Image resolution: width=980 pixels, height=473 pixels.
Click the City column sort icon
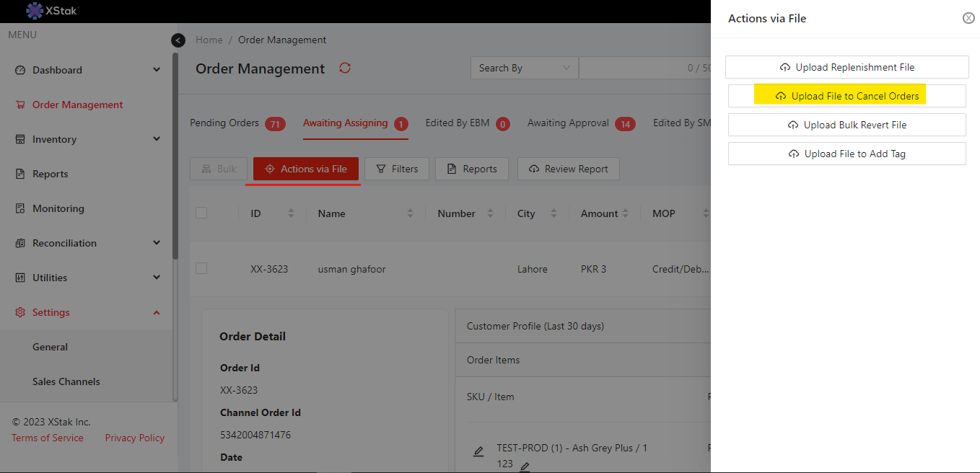point(554,213)
